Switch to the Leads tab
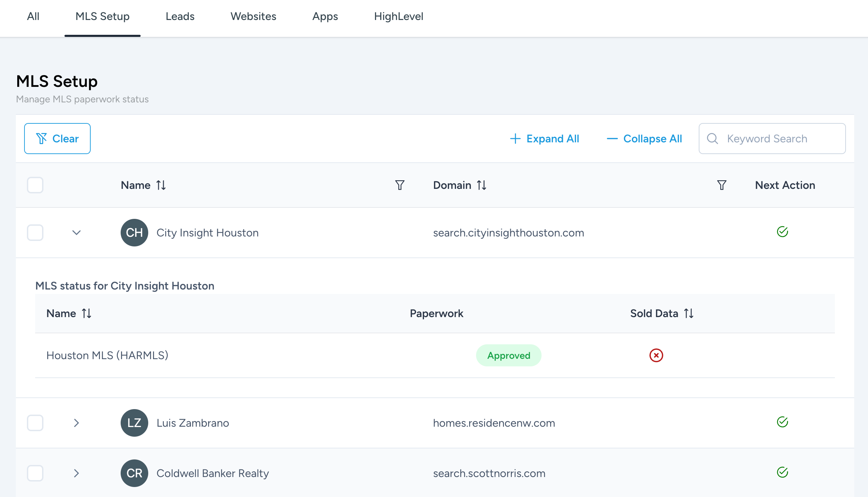 [180, 16]
